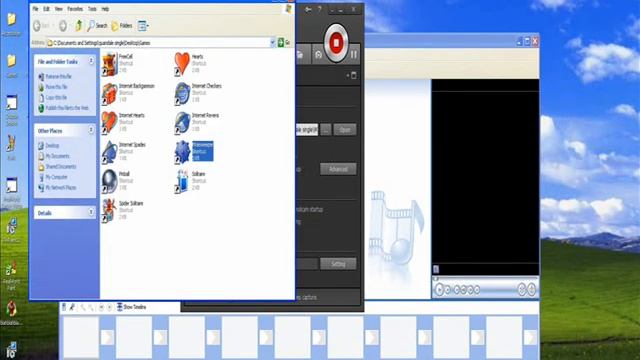This screenshot has height=360, width=640.
Task: Click the recorder back arrow icon
Action: tap(308, 9)
